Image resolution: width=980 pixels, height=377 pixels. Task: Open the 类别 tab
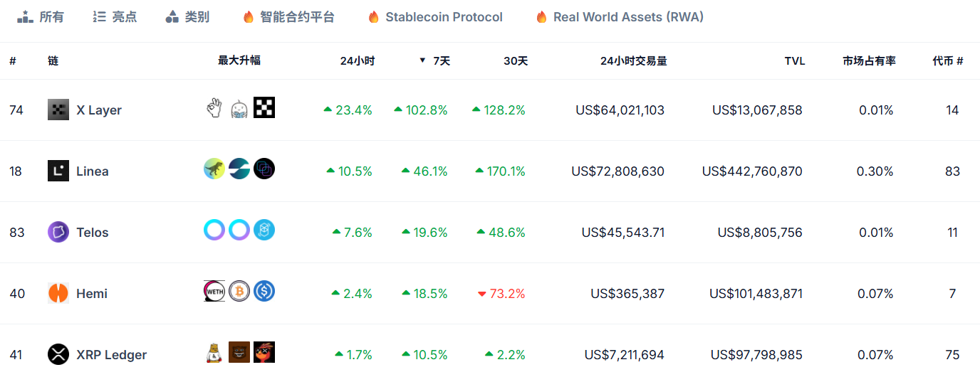(187, 17)
